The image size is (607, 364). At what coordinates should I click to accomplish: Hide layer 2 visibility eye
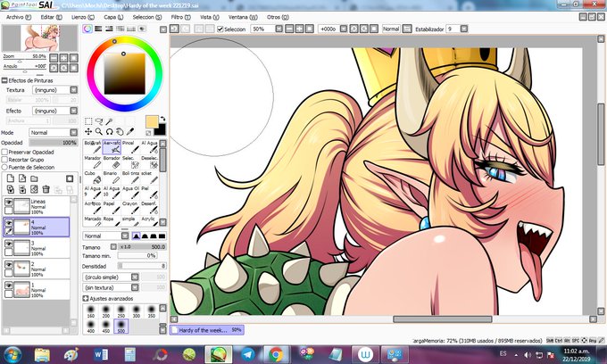9,265
